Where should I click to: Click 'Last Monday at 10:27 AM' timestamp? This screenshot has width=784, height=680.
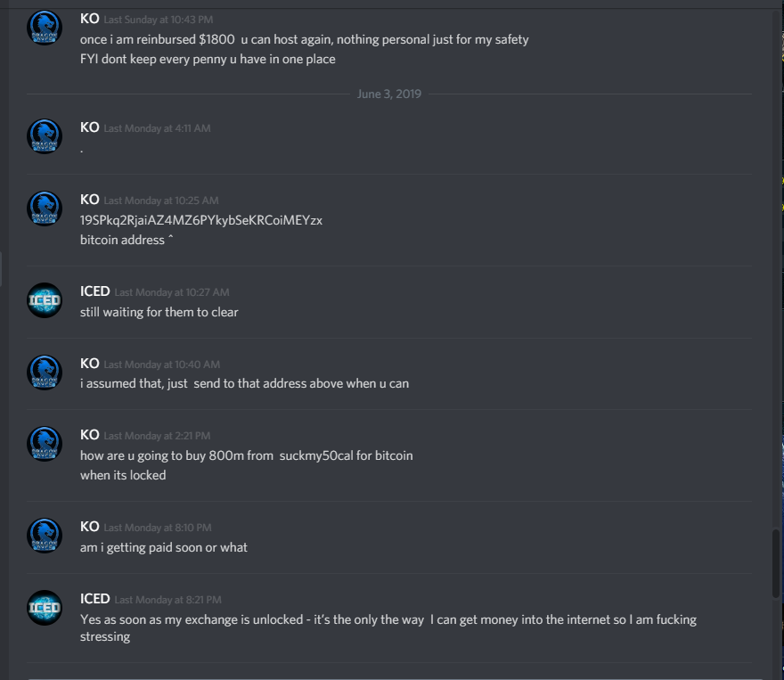(172, 292)
